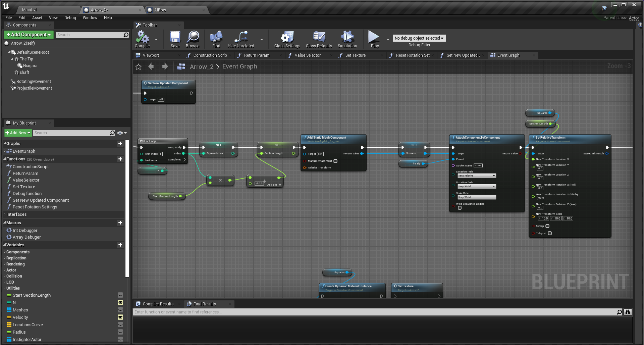This screenshot has width=644, height=345.
Task: Enable Manual Attachment checkbox
Action: tap(335, 161)
